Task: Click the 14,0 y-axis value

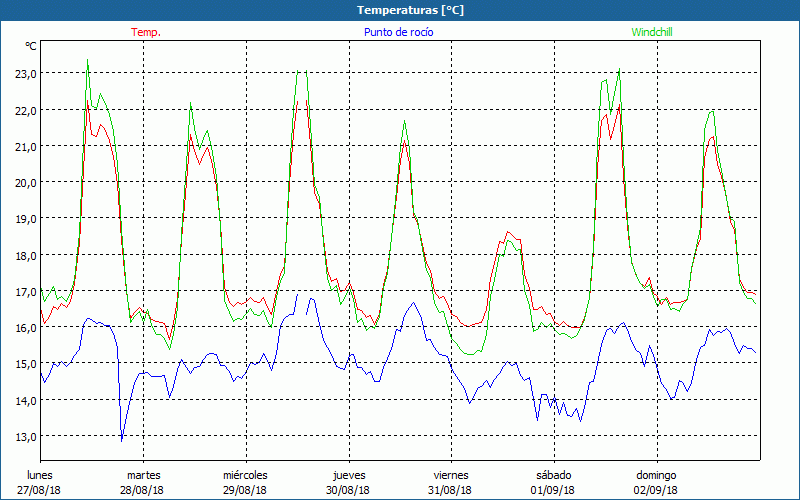Action: pos(26,401)
